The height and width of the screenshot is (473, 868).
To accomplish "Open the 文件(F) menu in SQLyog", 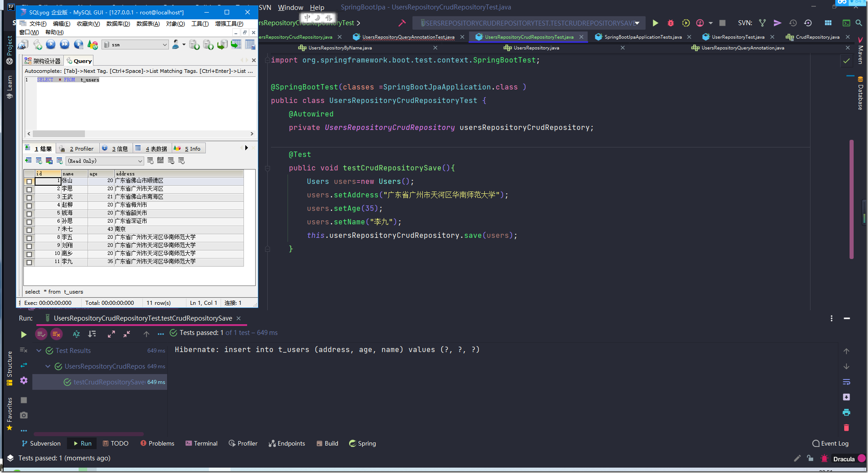I will (x=38, y=23).
